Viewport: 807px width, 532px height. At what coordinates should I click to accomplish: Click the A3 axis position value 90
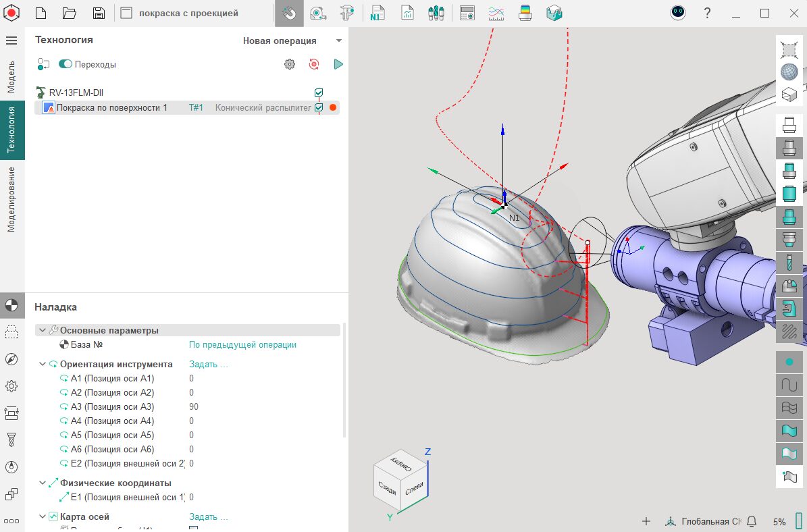click(194, 406)
